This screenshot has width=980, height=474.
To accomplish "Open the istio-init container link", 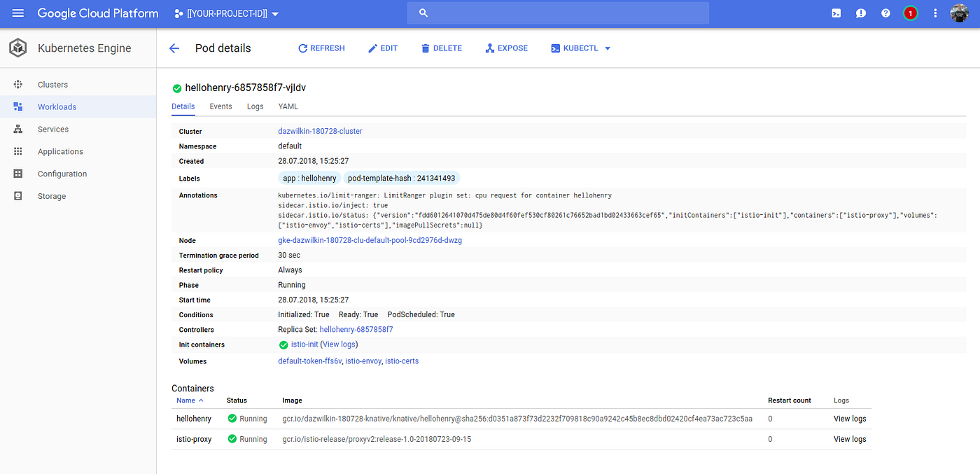I will point(304,345).
